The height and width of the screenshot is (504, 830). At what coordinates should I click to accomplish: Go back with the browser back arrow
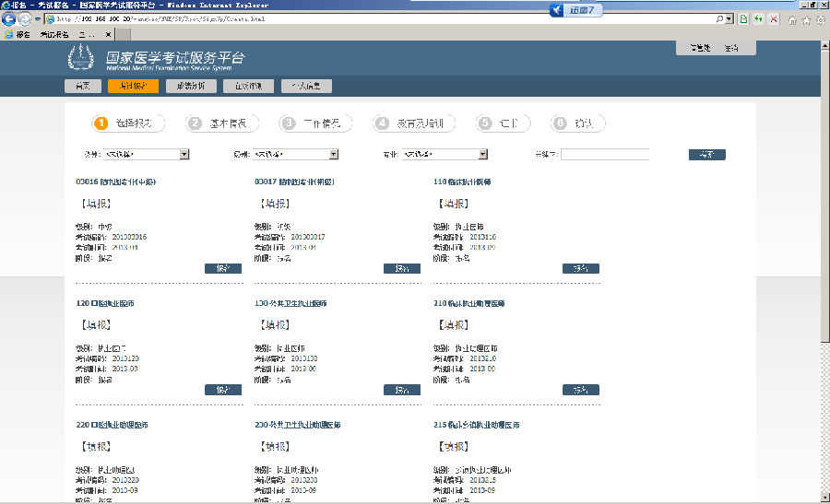[x=8, y=19]
